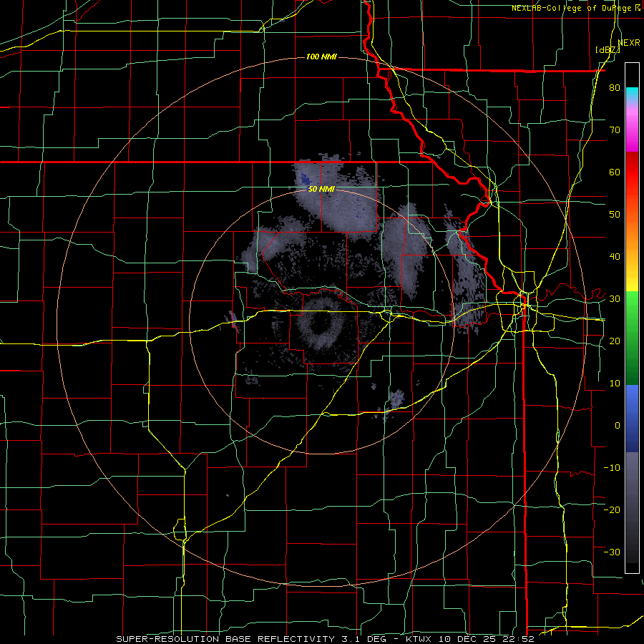Image resolution: width=644 pixels, height=644 pixels.
Task: Click the '100 NMI' range ring label
Action: 321,57
